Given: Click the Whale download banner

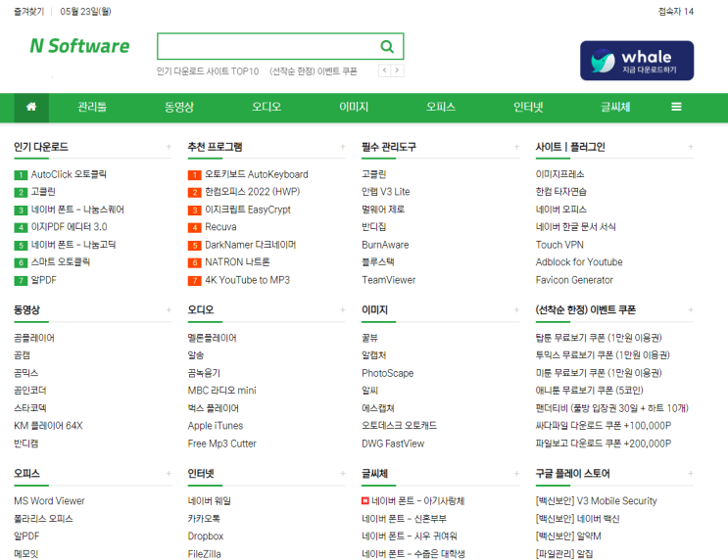Looking at the screenshot, I should [637, 61].
